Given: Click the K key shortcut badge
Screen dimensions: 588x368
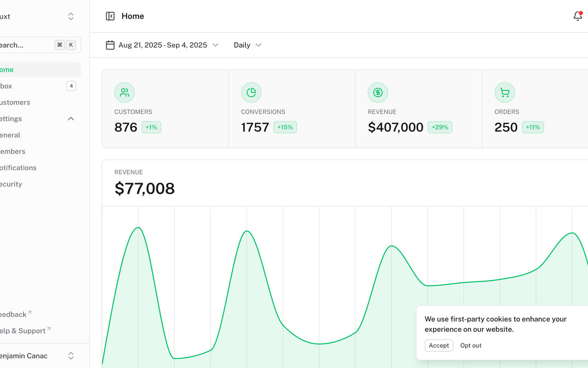Looking at the screenshot, I should [71, 45].
